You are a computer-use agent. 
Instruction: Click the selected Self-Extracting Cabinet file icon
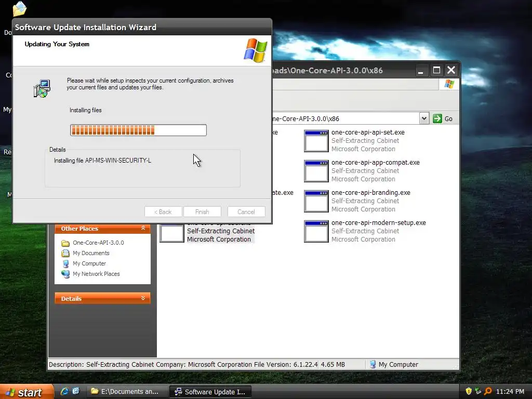pos(171,233)
